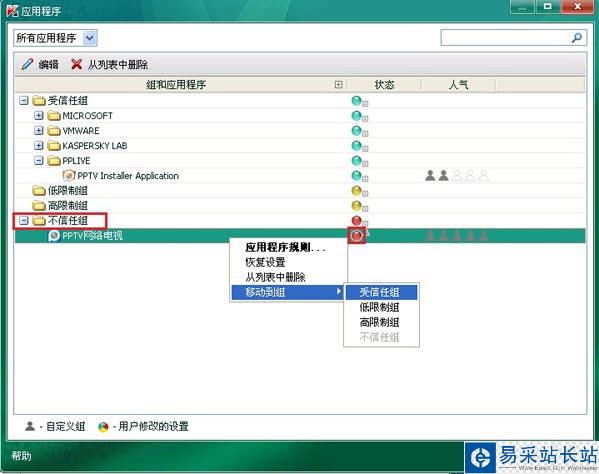This screenshot has height=474, width=599.
Task: Maximize the 应用程序 window
Action: point(547,7)
